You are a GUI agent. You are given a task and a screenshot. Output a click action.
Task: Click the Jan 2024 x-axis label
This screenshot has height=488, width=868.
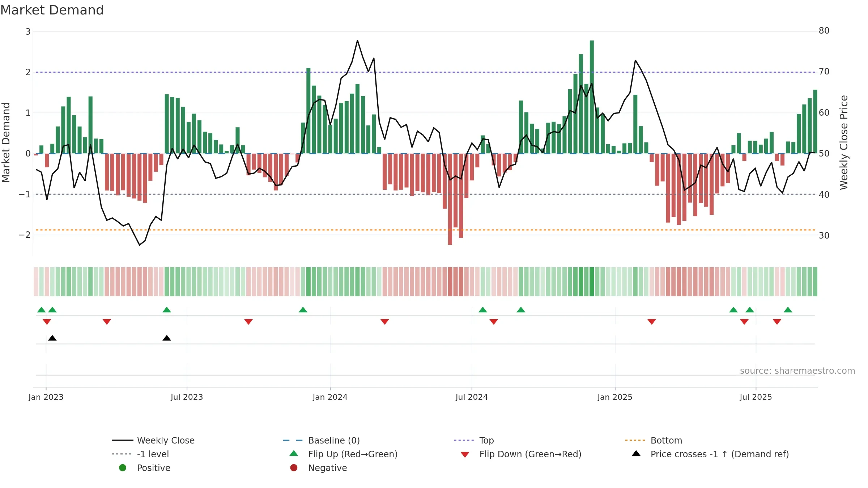click(330, 397)
